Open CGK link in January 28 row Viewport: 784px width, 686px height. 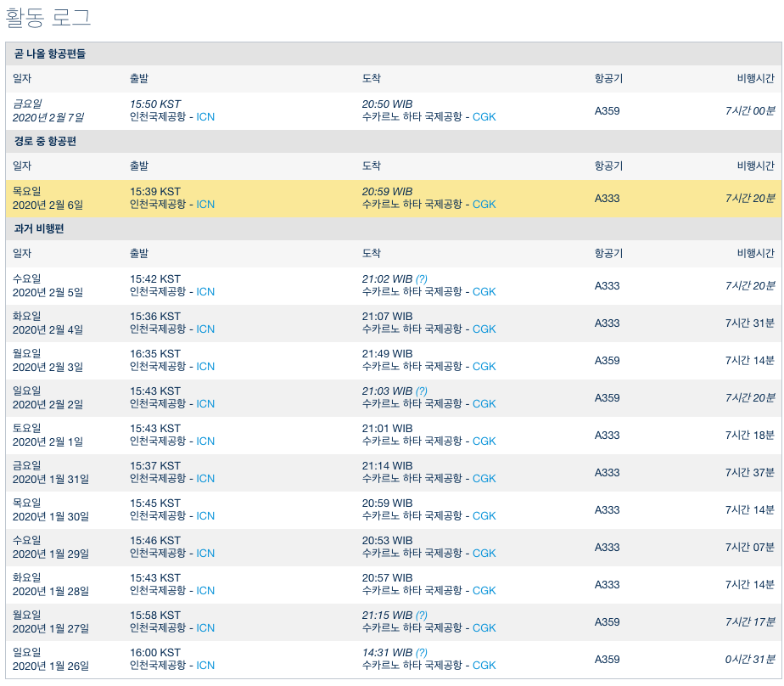coord(484,591)
